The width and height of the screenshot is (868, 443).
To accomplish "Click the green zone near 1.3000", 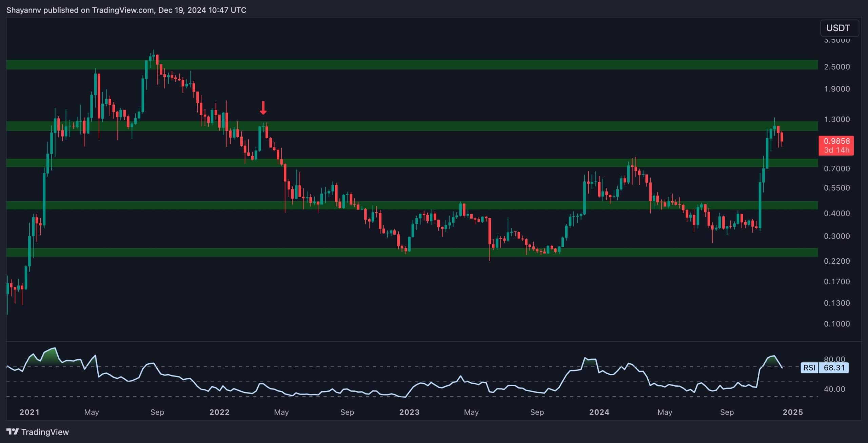I will 407,126.
